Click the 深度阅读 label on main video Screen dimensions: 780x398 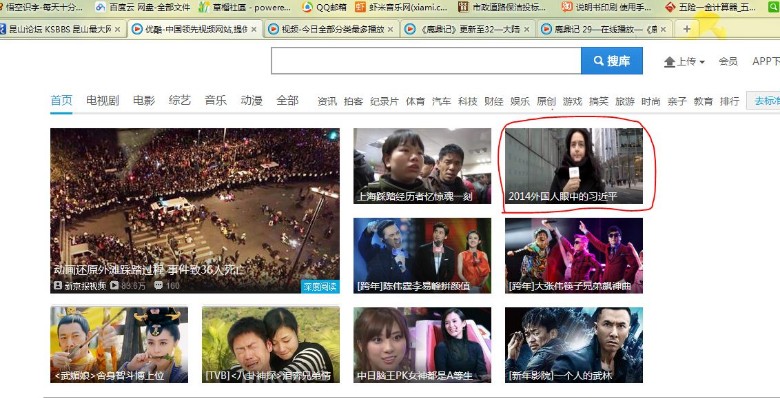[x=320, y=287]
